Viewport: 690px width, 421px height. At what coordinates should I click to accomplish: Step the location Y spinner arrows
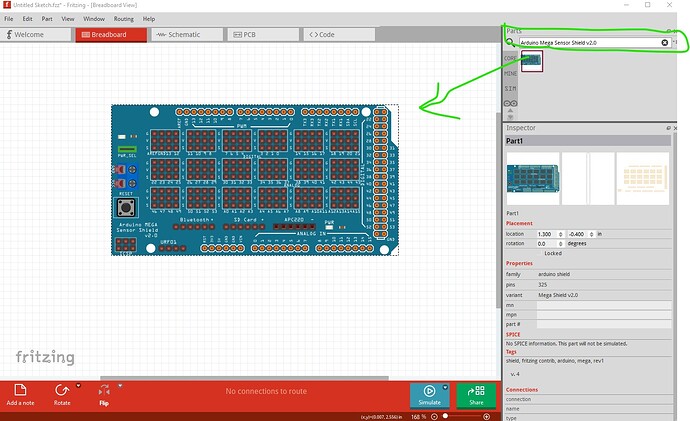click(592, 234)
